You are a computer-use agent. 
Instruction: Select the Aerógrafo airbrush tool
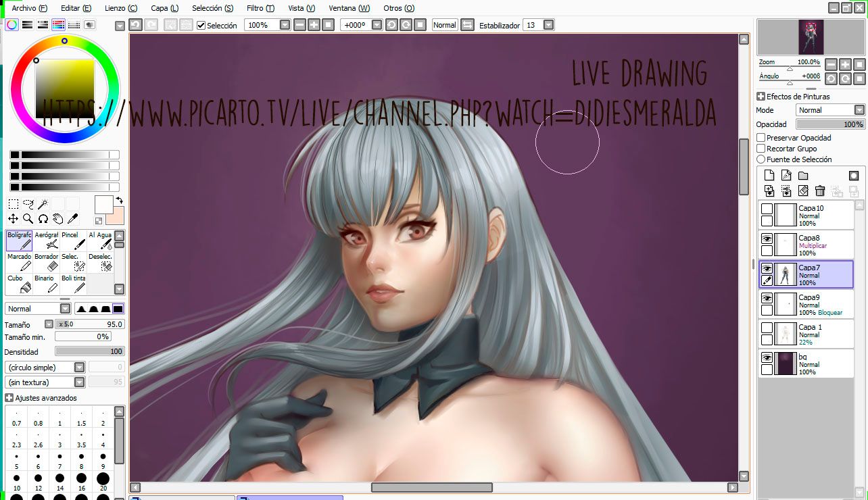[46, 240]
